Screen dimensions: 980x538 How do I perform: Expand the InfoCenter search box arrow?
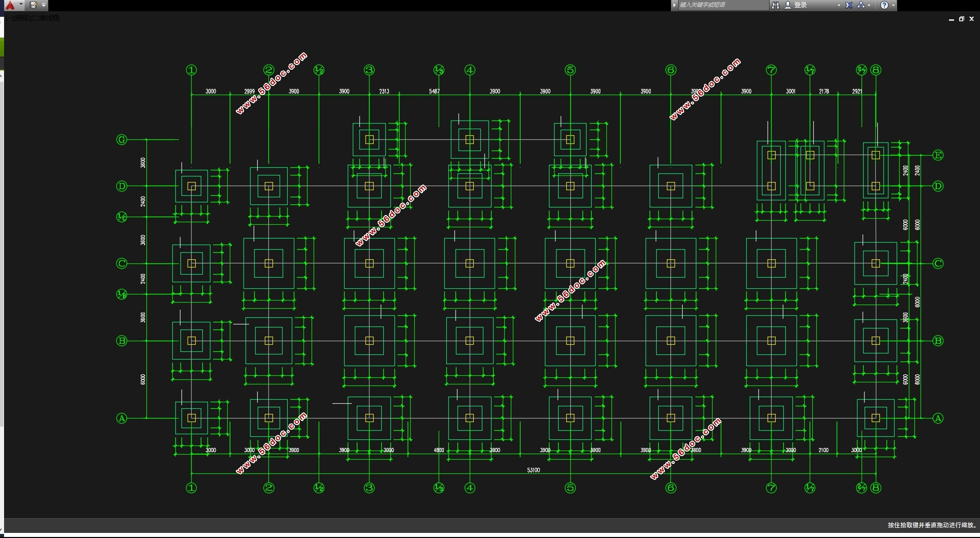coord(675,5)
